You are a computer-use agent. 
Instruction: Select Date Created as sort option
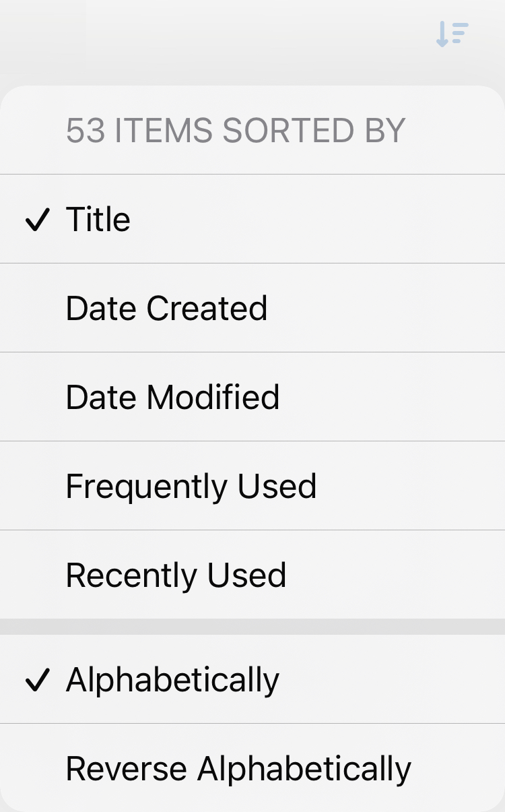(x=166, y=307)
